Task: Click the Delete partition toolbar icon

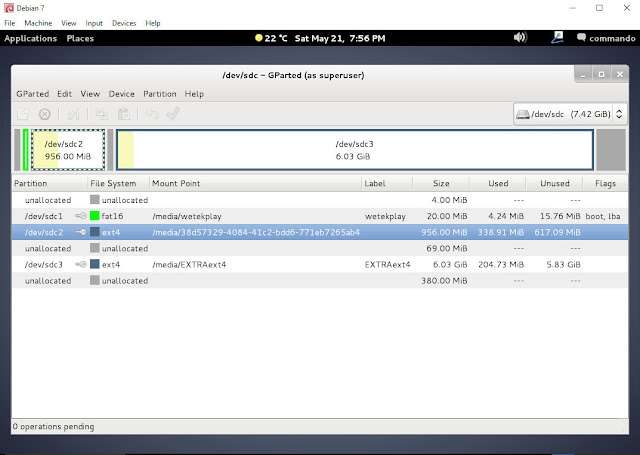Action: pos(44,114)
